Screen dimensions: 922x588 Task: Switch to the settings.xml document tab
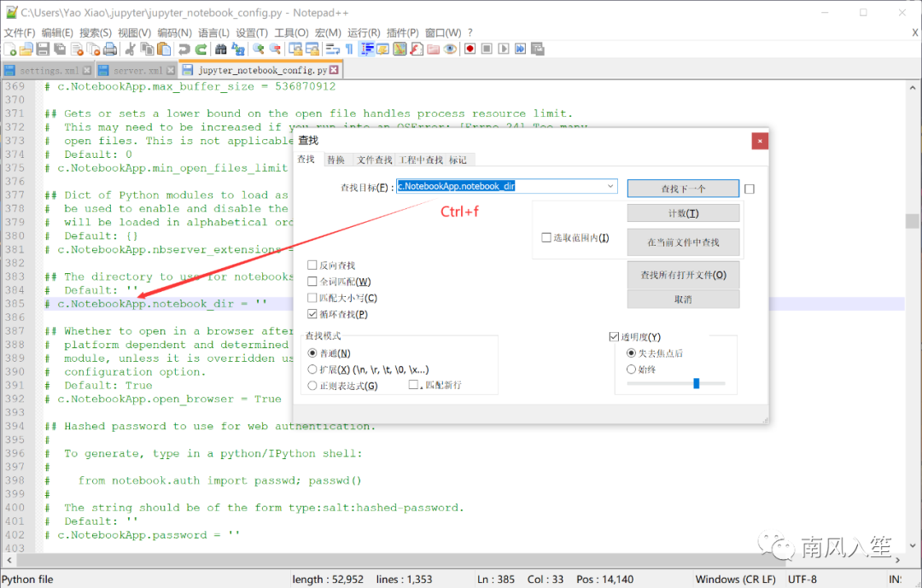[48, 71]
